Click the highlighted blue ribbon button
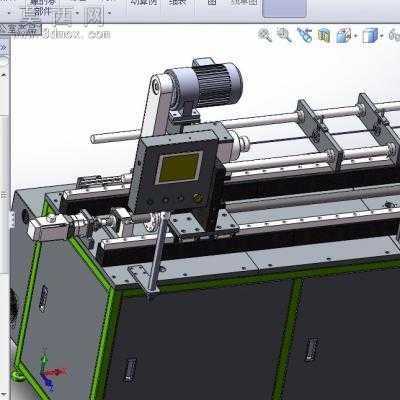400x400 pixels. pyautogui.click(x=284, y=8)
